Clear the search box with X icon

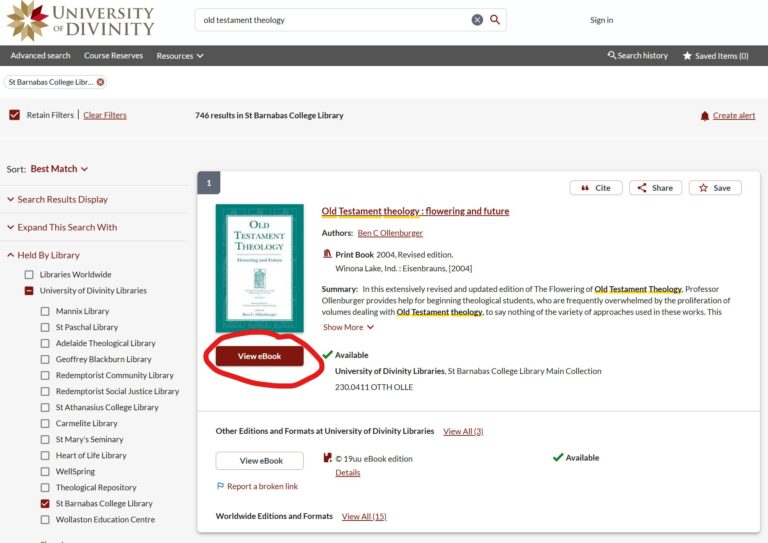477,20
